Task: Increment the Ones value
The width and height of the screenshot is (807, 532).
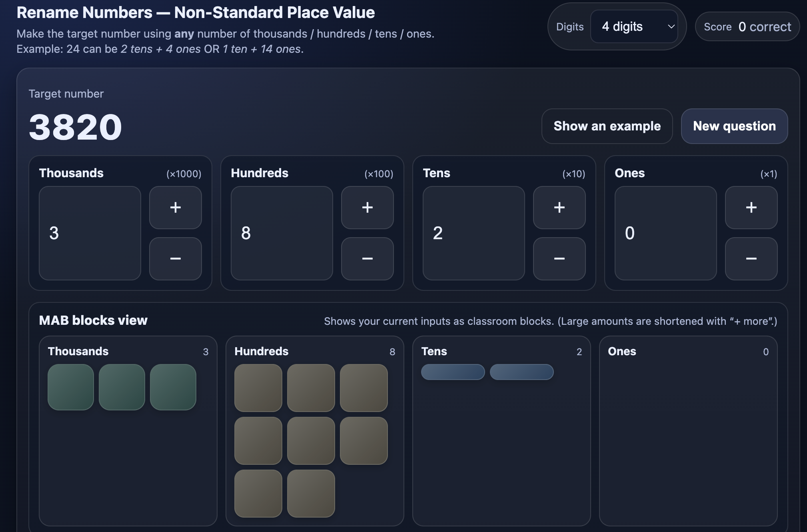Action: (751, 208)
